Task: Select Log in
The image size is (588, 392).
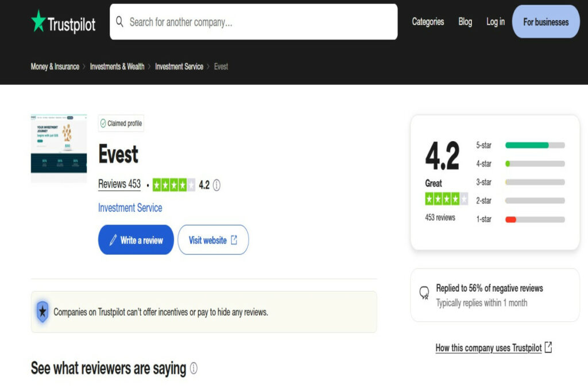Action: pos(496,22)
